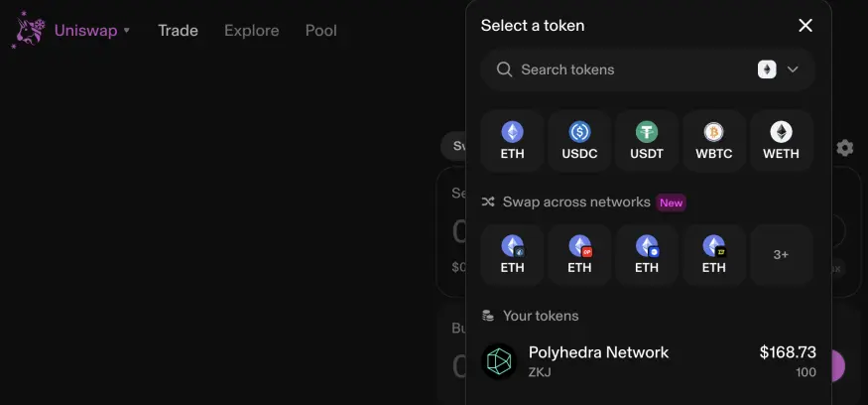Go to the Explore tab
The width and height of the screenshot is (868, 405).
tap(251, 31)
